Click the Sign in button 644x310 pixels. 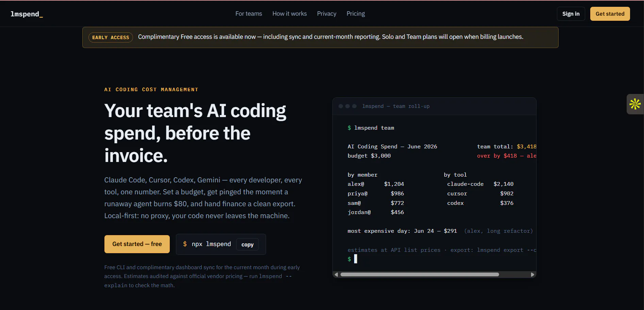pyautogui.click(x=571, y=14)
